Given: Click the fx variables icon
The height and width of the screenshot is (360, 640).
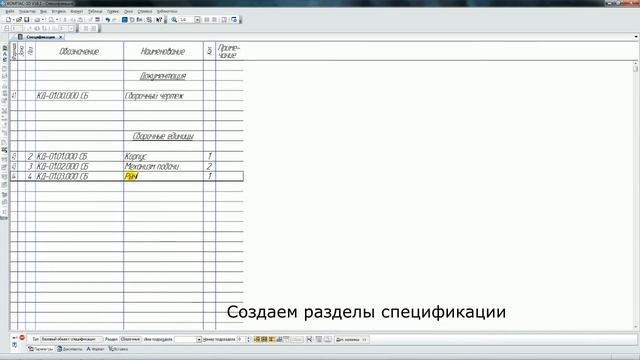Looking at the screenshot, I should pyautogui.click(x=140, y=20).
